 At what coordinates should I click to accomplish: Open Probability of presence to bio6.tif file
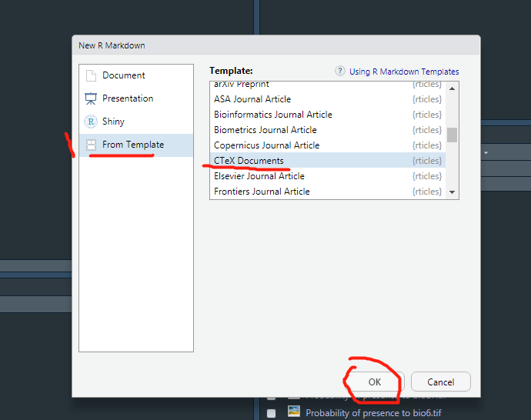pyautogui.click(x=373, y=413)
